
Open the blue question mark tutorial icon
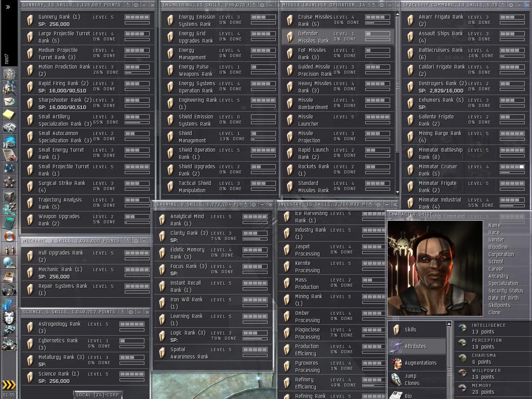point(9,303)
